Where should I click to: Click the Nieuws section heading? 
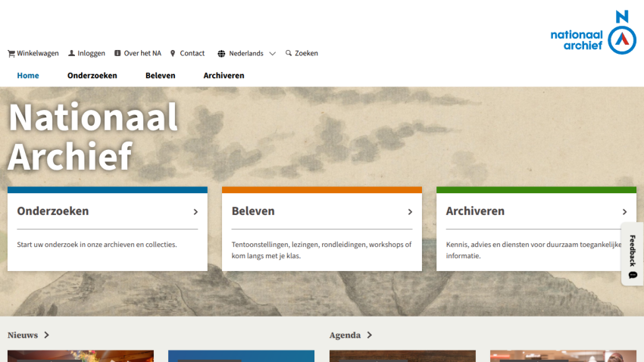[23, 335]
